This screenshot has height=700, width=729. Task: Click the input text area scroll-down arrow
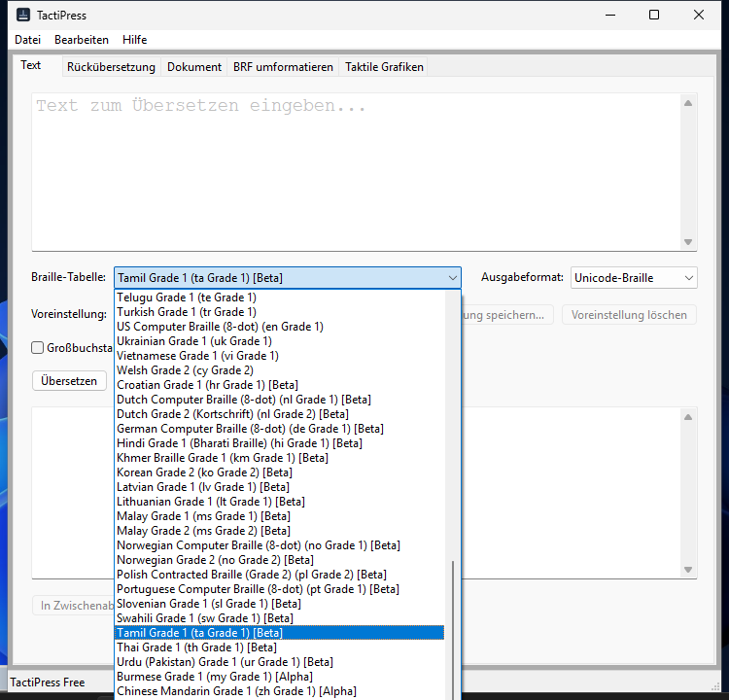pos(688,242)
